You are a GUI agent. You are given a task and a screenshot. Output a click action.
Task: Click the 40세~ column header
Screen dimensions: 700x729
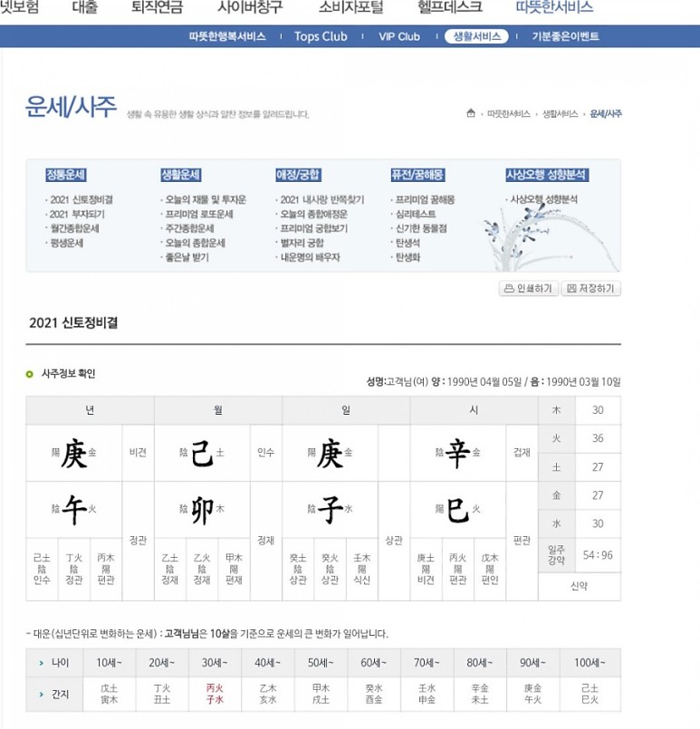tap(268, 663)
